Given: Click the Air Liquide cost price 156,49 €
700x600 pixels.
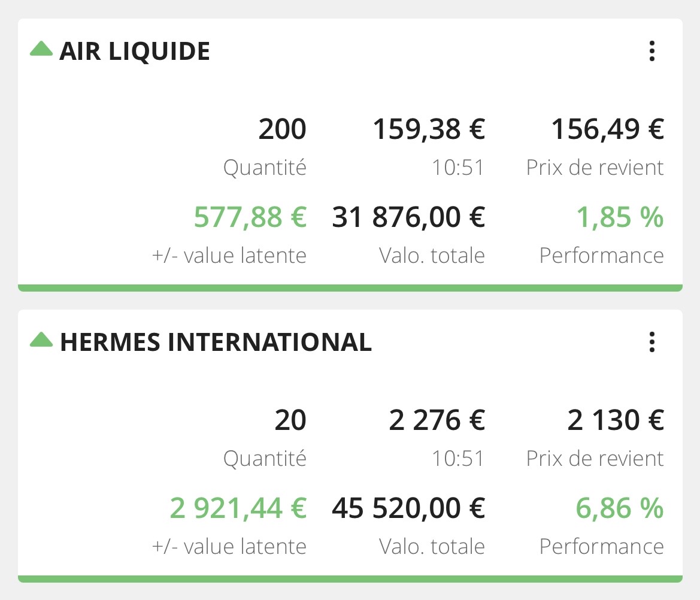Looking at the screenshot, I should click(607, 129).
